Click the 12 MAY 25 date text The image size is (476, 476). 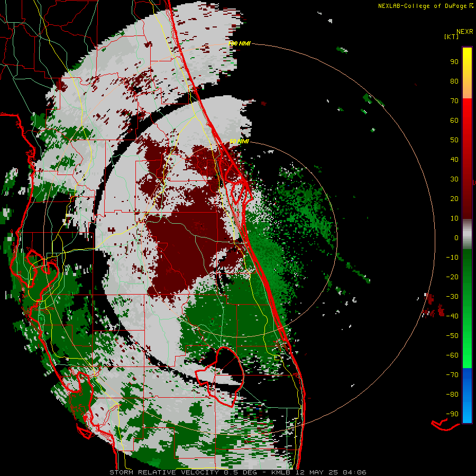coord(317,472)
